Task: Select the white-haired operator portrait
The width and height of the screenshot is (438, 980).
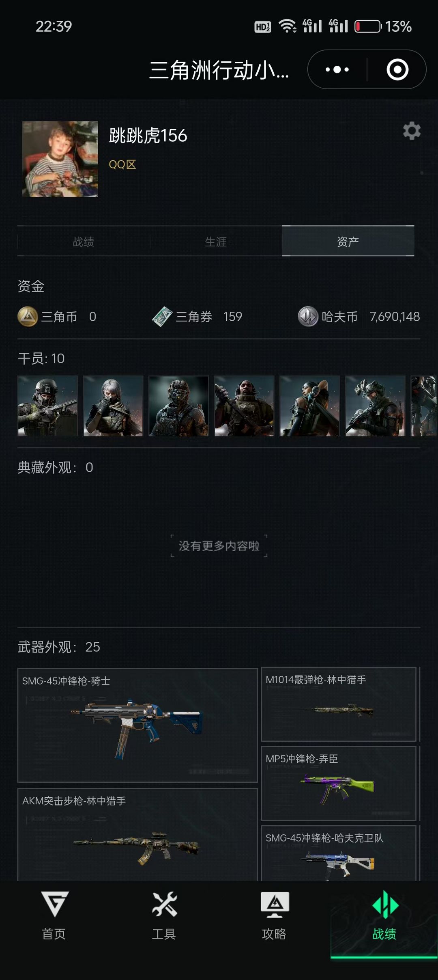Action: 113,406
